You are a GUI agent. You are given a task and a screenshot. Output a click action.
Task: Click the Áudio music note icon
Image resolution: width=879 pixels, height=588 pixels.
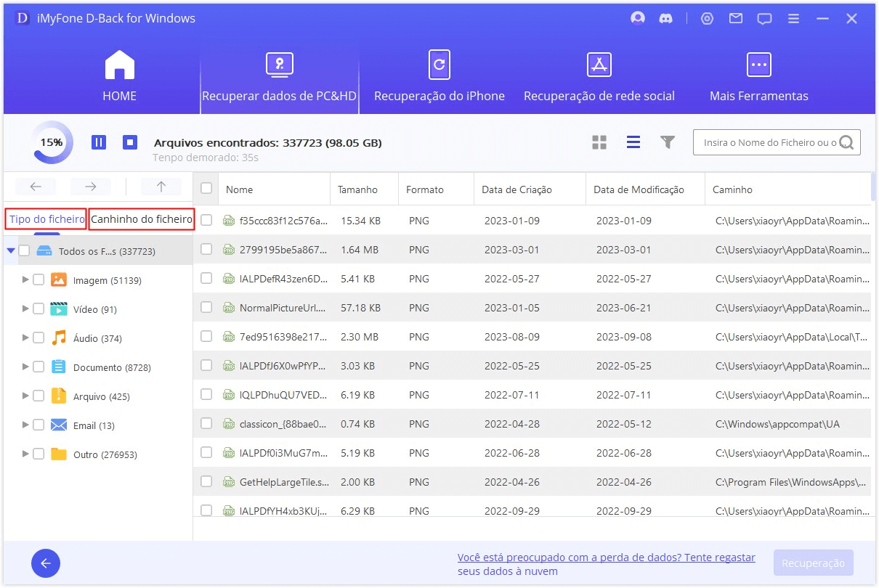click(x=59, y=338)
